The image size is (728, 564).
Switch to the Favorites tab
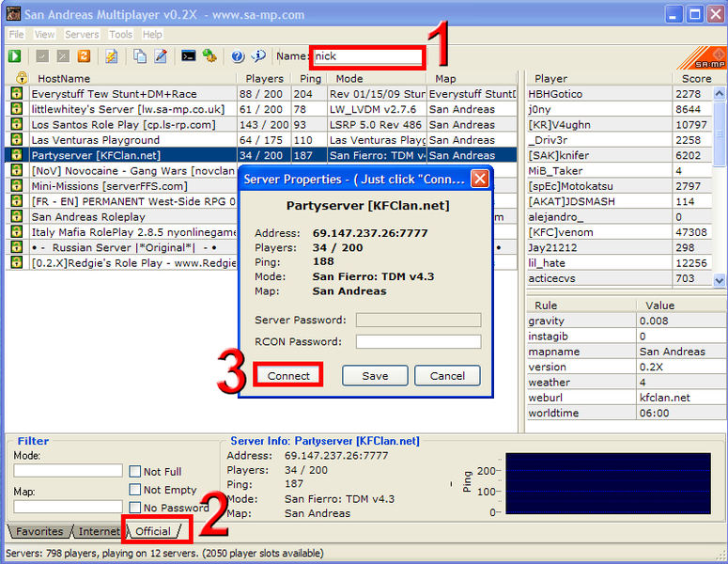click(x=39, y=531)
